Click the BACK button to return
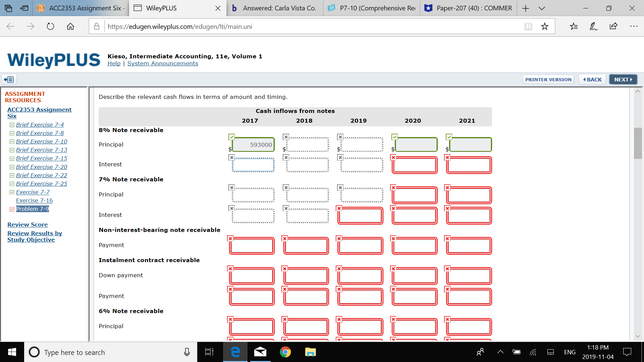 (x=593, y=79)
